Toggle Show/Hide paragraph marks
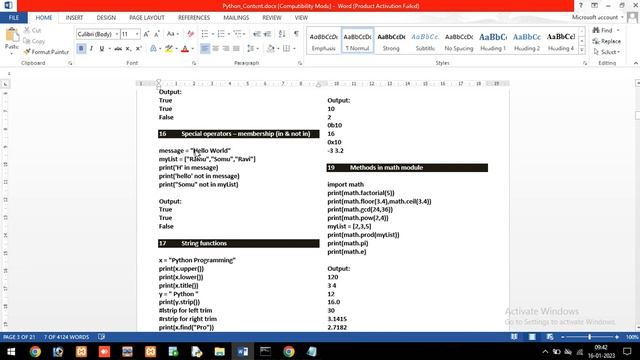The image size is (640, 360). 296,34
